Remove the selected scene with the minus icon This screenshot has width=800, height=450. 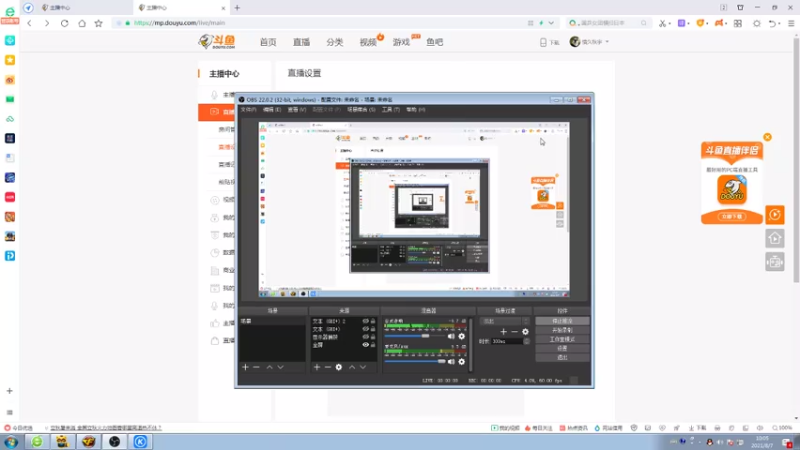point(257,367)
